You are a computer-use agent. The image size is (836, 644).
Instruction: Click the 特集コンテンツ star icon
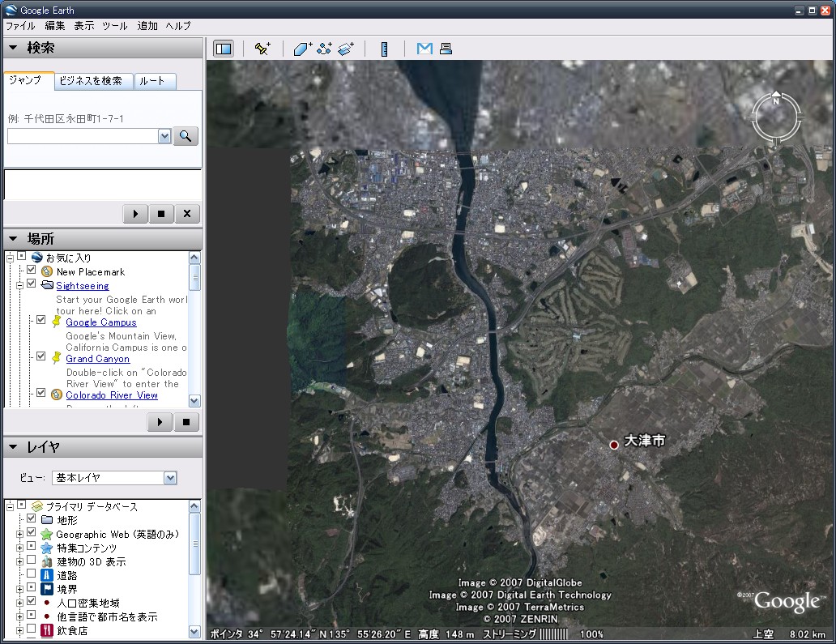pyautogui.click(x=47, y=548)
